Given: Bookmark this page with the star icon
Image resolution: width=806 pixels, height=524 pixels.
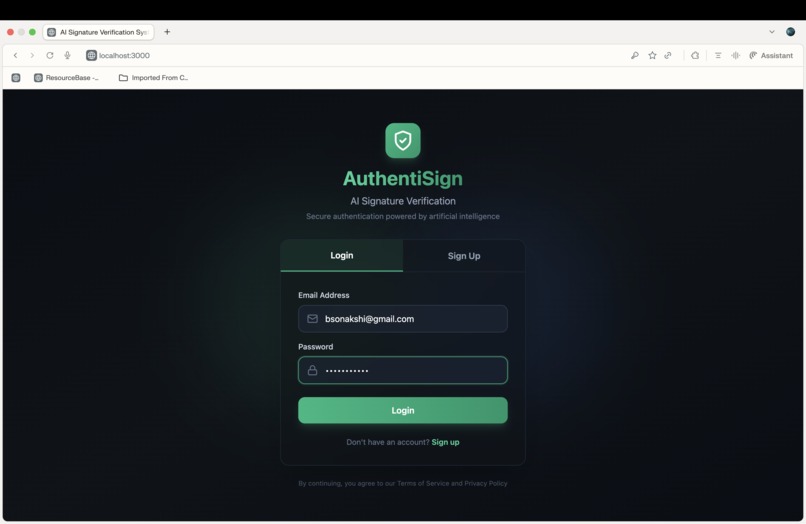Looking at the screenshot, I should point(652,56).
